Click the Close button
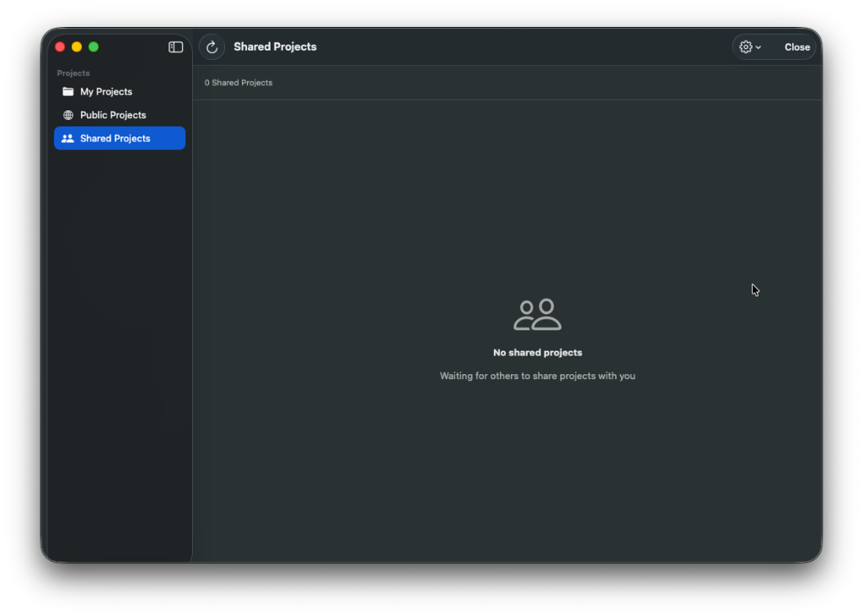This screenshot has width=863, height=616. tap(796, 46)
